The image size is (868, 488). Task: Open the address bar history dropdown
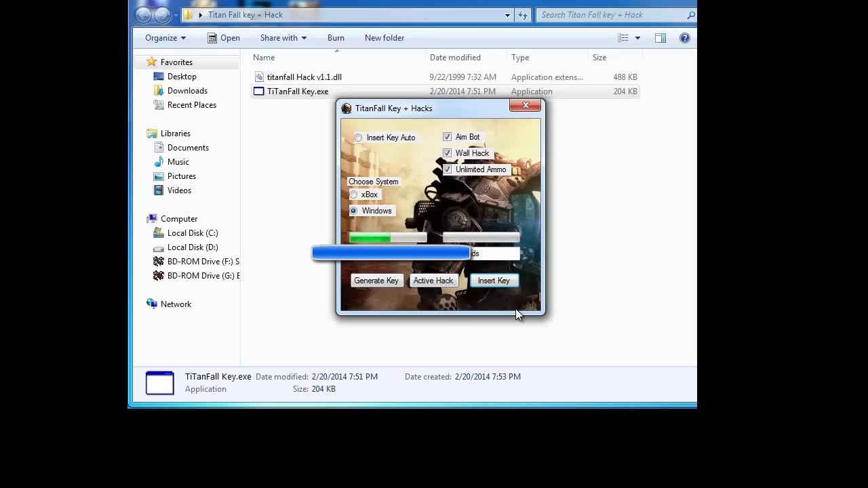(x=507, y=15)
